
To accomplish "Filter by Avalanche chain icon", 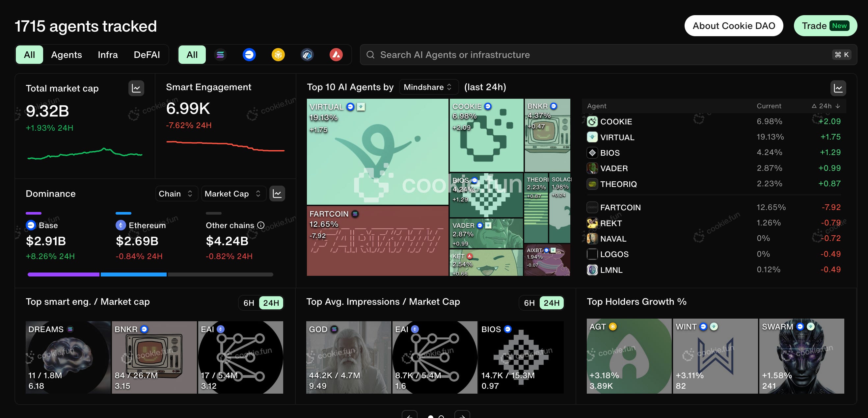I will pos(336,55).
